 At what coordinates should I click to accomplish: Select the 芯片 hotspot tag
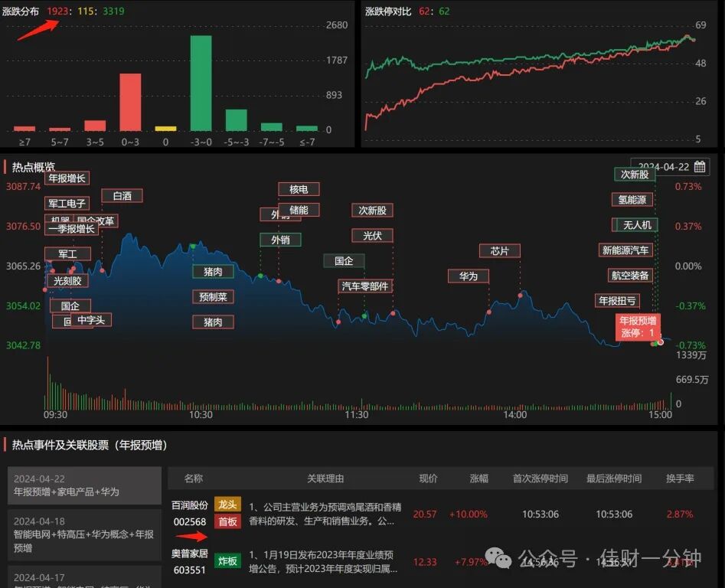coord(499,251)
